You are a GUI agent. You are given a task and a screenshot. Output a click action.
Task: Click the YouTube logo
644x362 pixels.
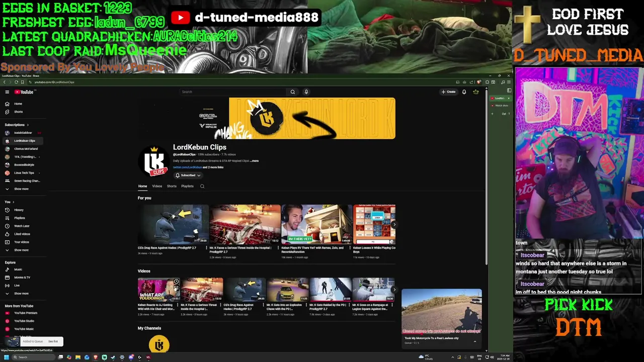pyautogui.click(x=24, y=92)
